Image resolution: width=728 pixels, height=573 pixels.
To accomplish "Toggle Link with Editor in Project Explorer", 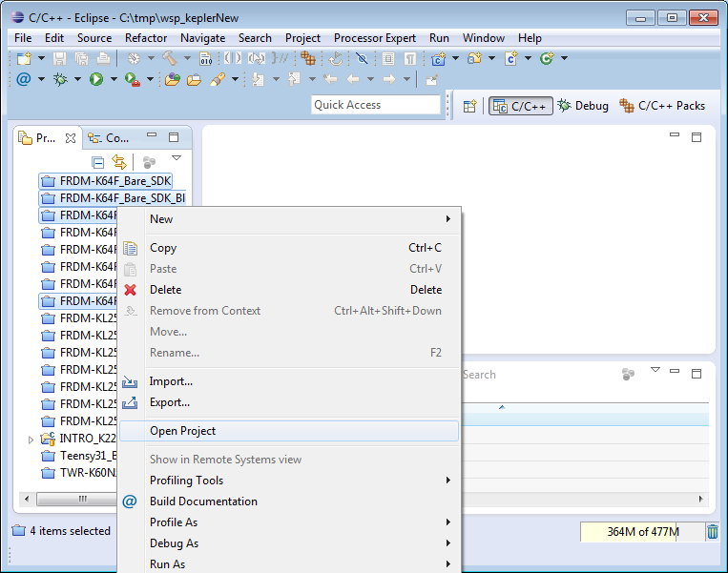I will pos(119,162).
